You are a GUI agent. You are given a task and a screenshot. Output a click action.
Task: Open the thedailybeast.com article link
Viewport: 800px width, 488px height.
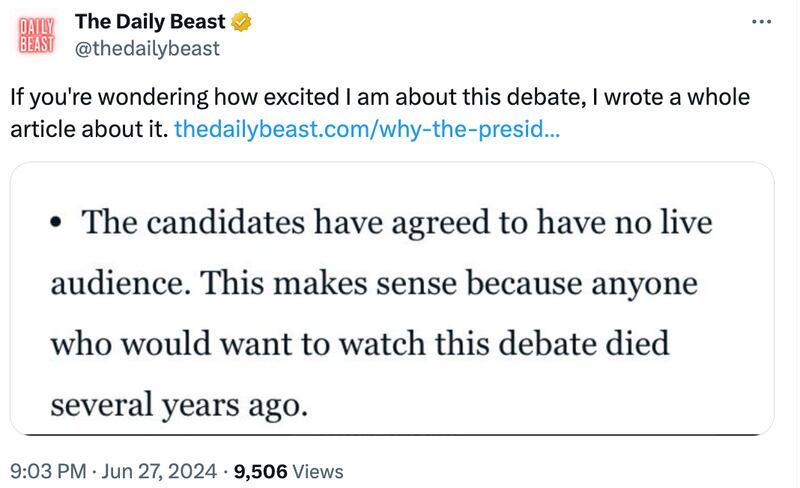[366, 129]
